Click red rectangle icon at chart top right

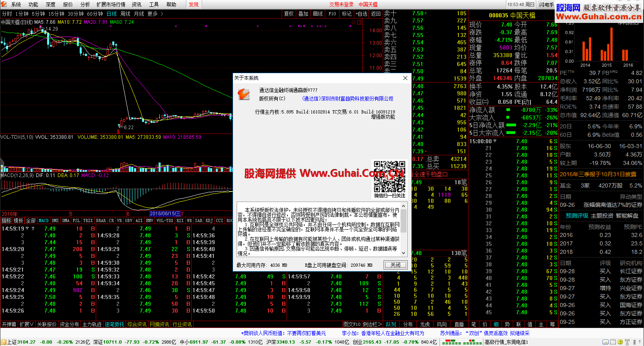pos(359,22)
